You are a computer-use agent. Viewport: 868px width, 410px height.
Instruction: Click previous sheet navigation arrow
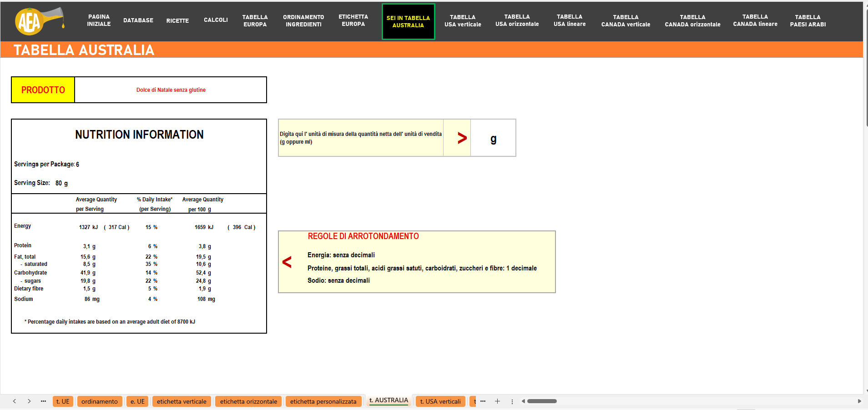click(x=15, y=401)
